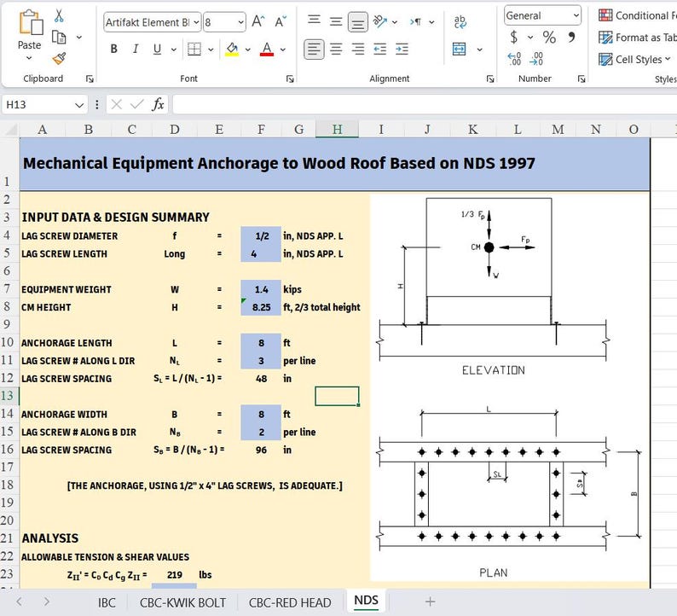Image resolution: width=677 pixels, height=616 pixels.
Task: Expand Paste options arrow
Action: tap(29, 58)
